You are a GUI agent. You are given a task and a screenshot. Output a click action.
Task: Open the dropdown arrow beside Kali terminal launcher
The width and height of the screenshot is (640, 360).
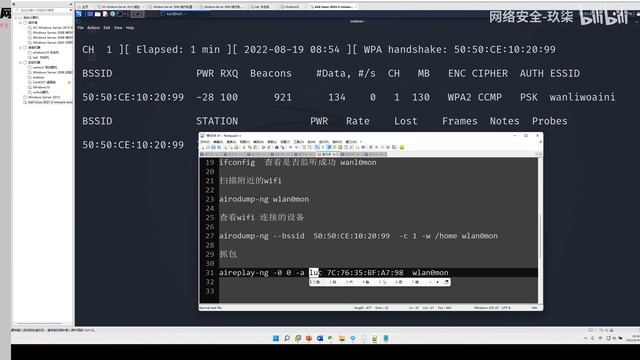[125, 14]
